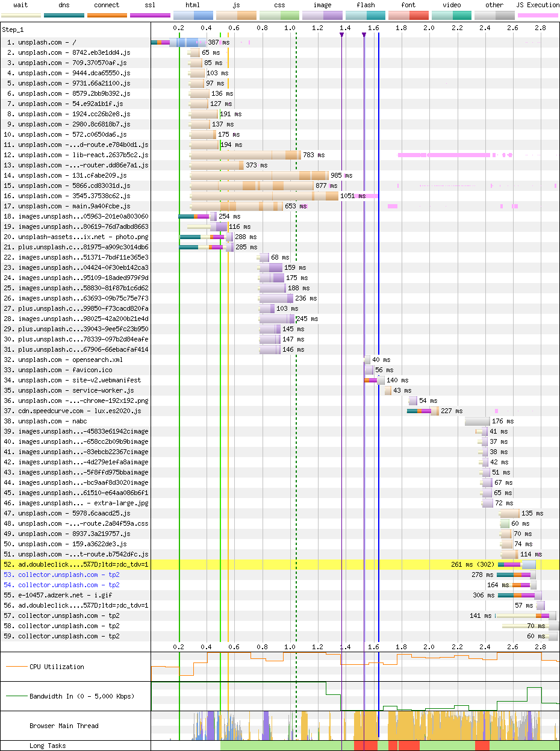
Task: Click the Browser Main Thread label
Action: 64,726
